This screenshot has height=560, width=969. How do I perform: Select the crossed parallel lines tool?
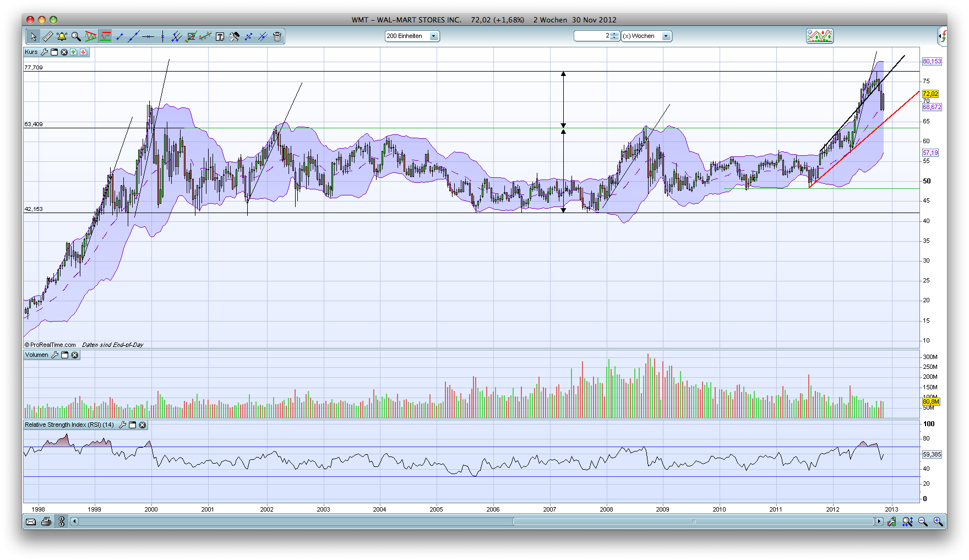point(263,36)
